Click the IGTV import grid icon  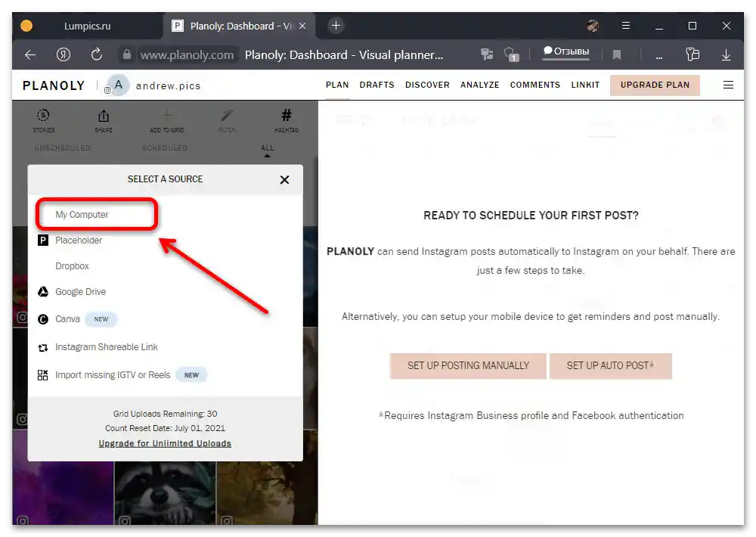pyautogui.click(x=43, y=375)
